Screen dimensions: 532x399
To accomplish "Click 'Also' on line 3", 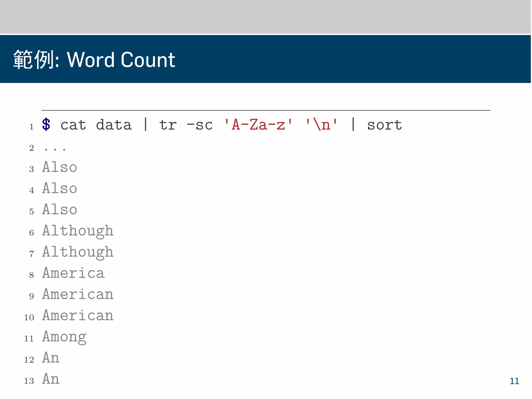I will [60, 167].
